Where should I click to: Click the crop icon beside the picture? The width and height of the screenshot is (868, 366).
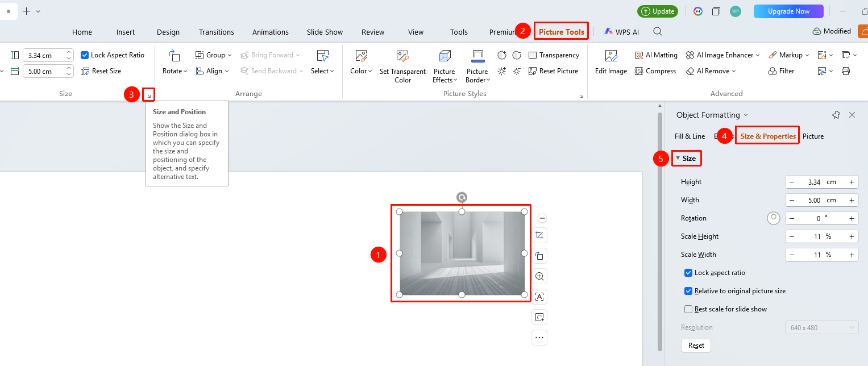[539, 235]
